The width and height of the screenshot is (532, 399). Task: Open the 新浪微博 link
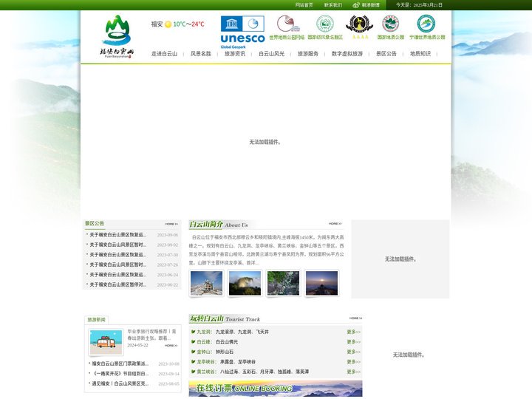point(370,5)
